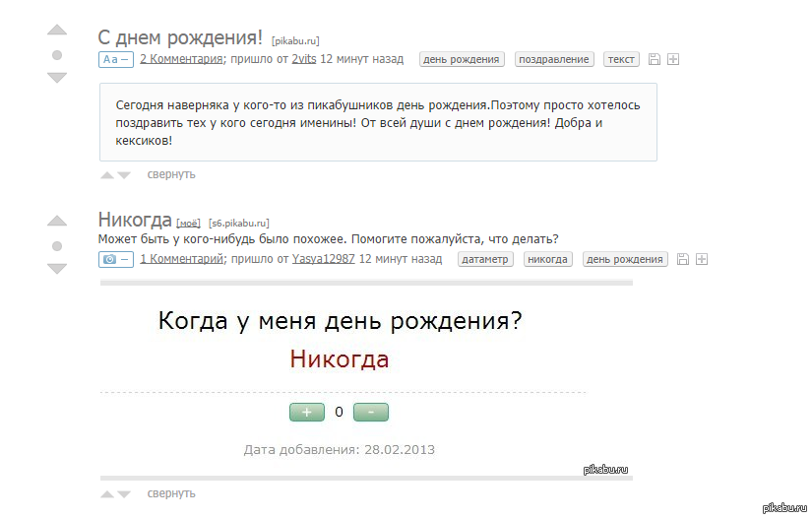
Task: Upvote the "С днем рождения!" post
Action: [x=57, y=31]
